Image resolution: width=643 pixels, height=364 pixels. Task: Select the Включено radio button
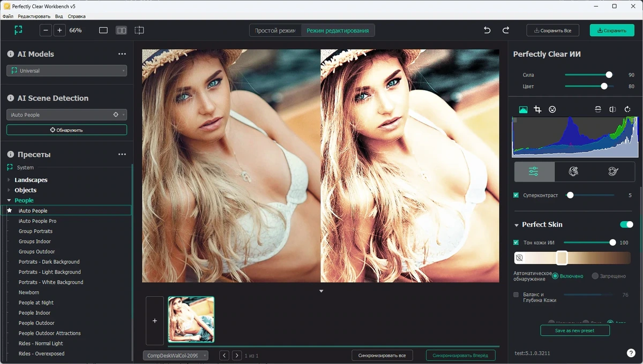click(x=555, y=276)
